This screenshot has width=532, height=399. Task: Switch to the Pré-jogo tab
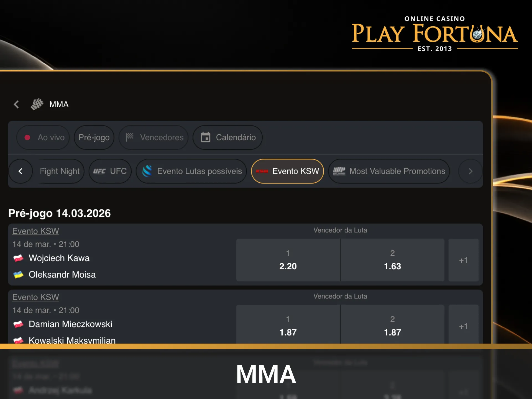94,137
